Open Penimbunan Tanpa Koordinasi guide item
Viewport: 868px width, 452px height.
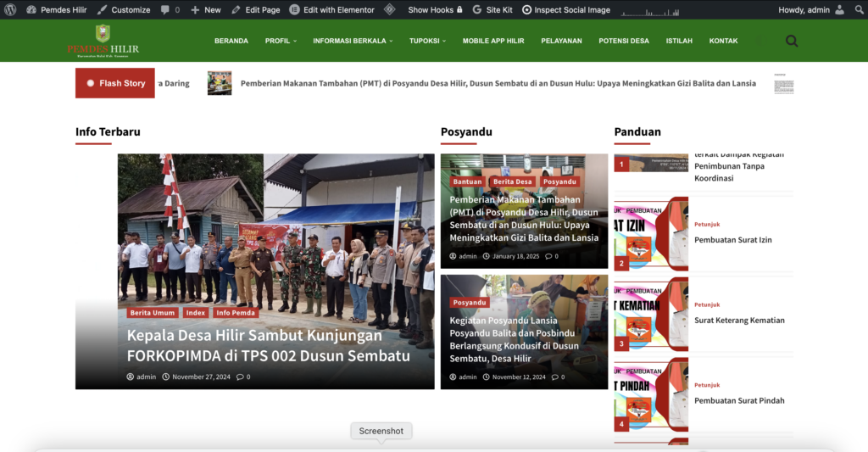pyautogui.click(x=739, y=166)
